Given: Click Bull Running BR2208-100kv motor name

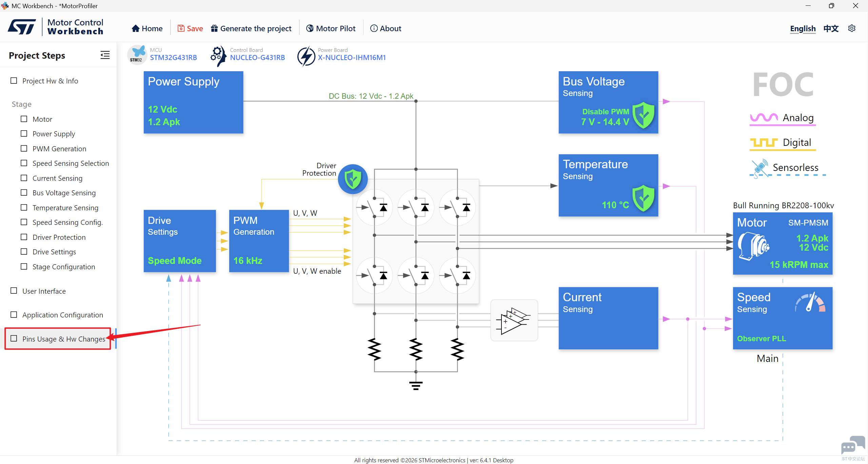Looking at the screenshot, I should 783,205.
